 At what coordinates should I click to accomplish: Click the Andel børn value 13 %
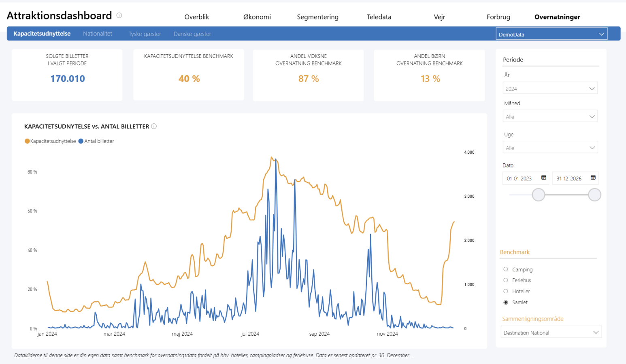pyautogui.click(x=430, y=78)
